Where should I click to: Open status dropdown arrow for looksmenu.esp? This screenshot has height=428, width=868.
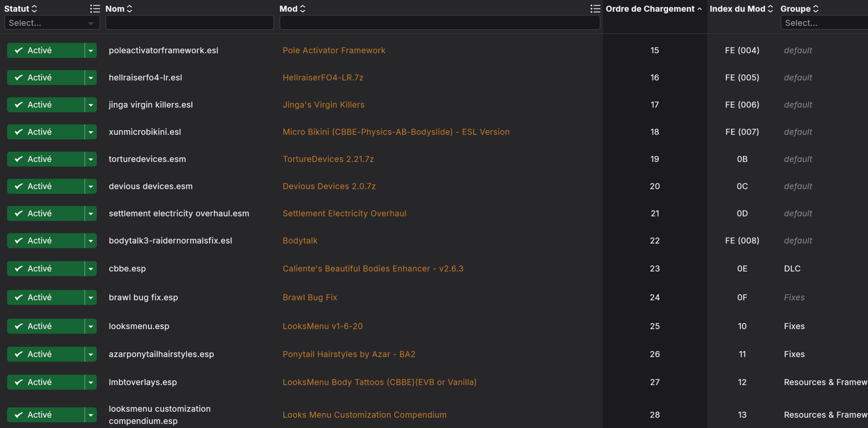click(91, 326)
